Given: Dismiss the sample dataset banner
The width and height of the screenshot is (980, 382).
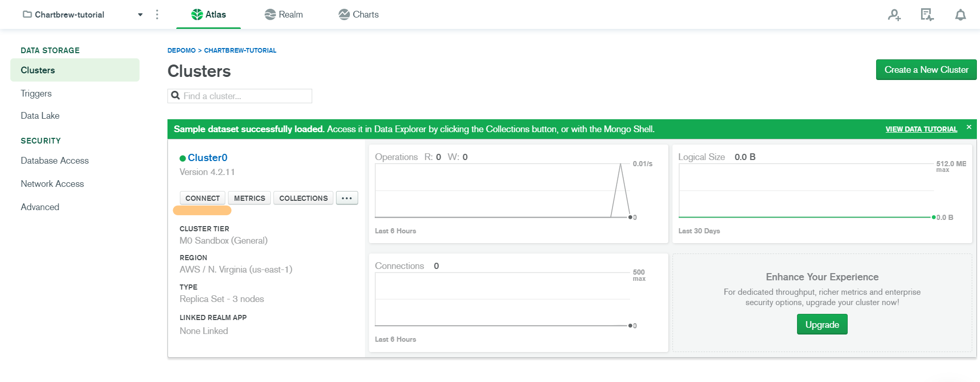Looking at the screenshot, I should 969,127.
